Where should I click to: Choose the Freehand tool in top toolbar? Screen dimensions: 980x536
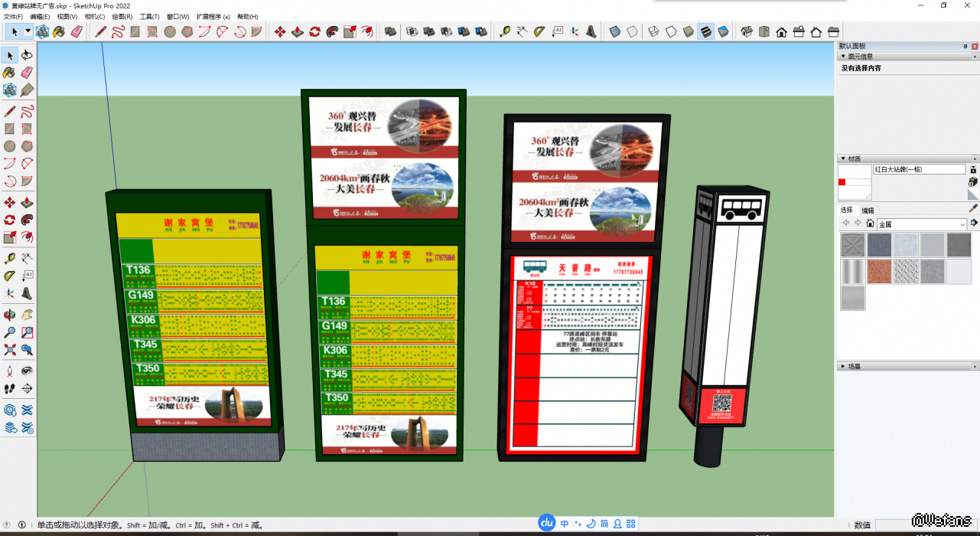click(x=118, y=31)
